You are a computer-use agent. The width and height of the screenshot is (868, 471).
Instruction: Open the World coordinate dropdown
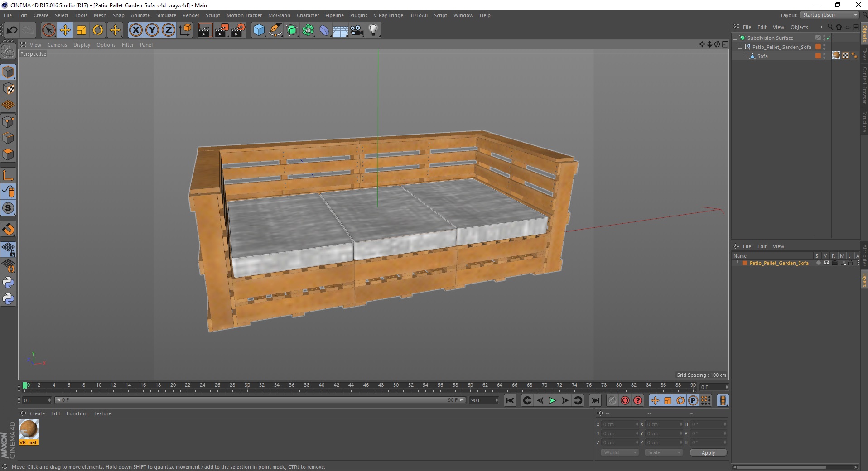[x=619, y=452]
